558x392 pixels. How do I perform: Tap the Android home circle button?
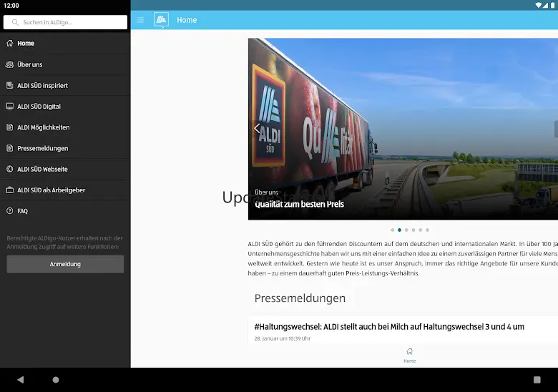pos(56,380)
